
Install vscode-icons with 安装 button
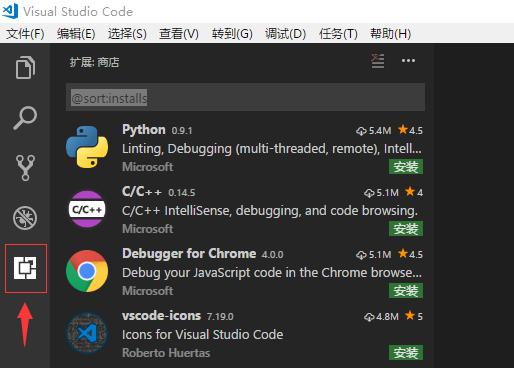(x=406, y=353)
